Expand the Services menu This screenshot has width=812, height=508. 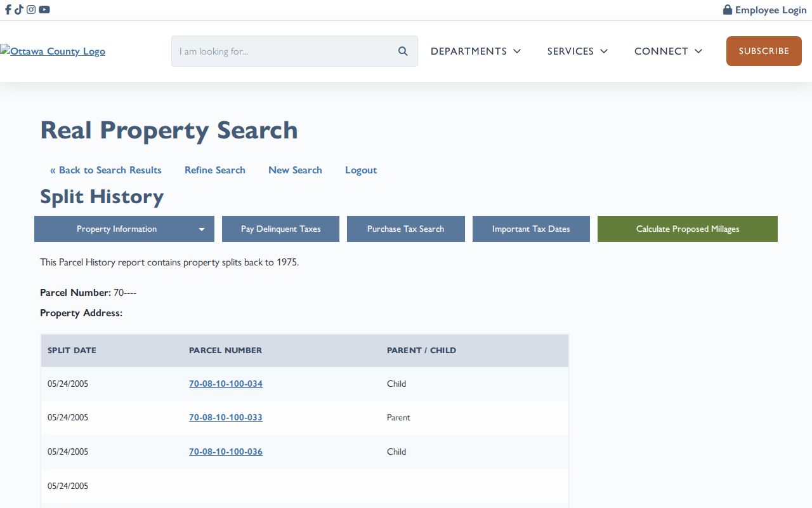[x=577, y=51]
